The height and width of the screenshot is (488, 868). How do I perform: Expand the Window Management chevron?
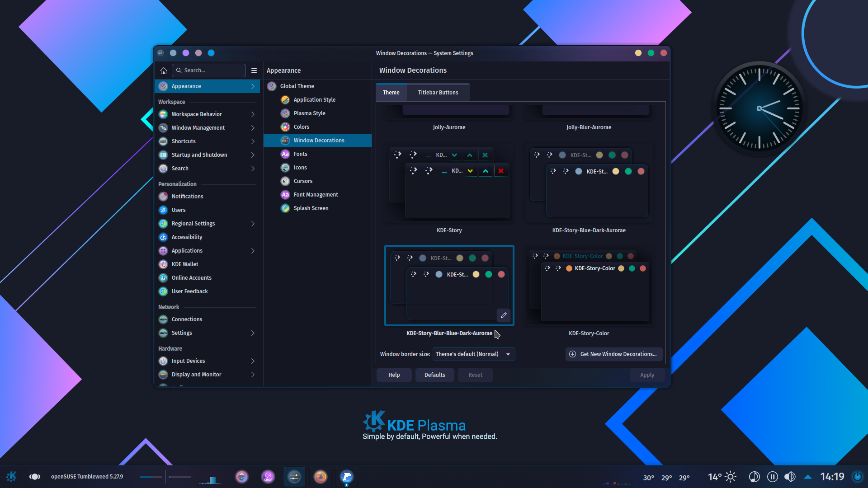253,128
